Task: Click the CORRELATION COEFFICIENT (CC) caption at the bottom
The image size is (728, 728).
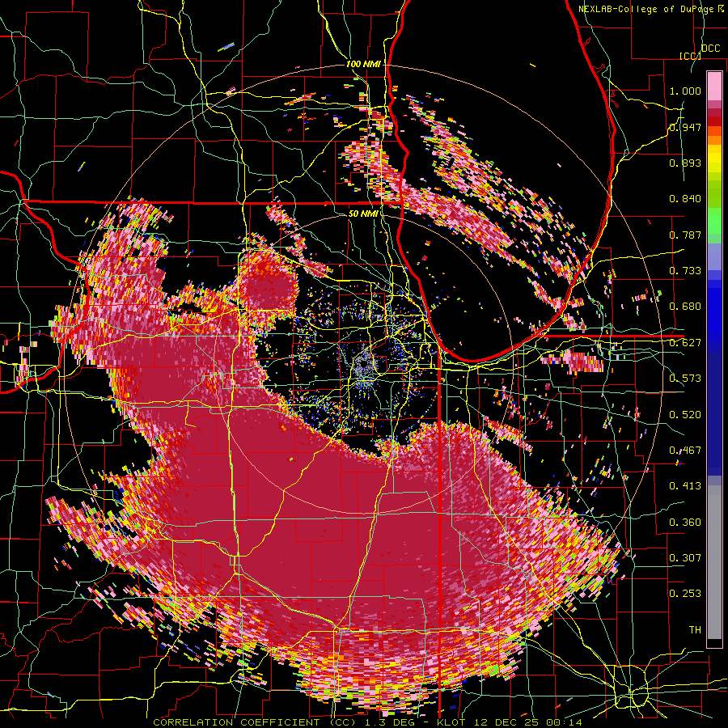Action: click(255, 722)
